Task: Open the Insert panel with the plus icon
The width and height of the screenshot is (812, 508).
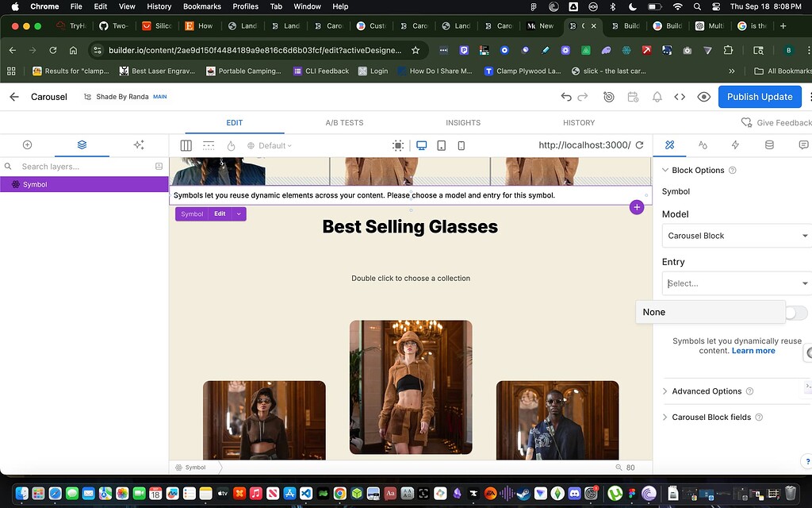Action: click(27, 145)
